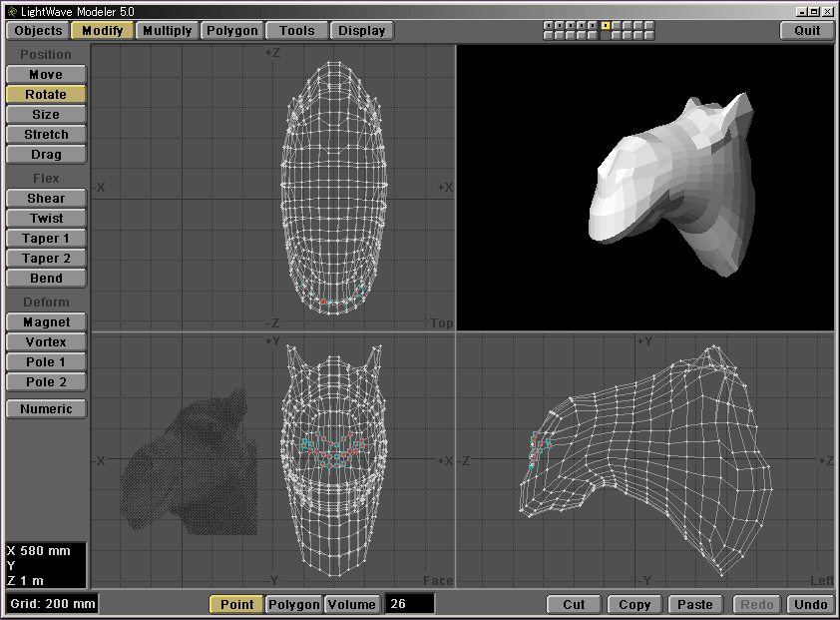The height and width of the screenshot is (620, 840).
Task: Switch to first foreground layer
Action: 548,25
